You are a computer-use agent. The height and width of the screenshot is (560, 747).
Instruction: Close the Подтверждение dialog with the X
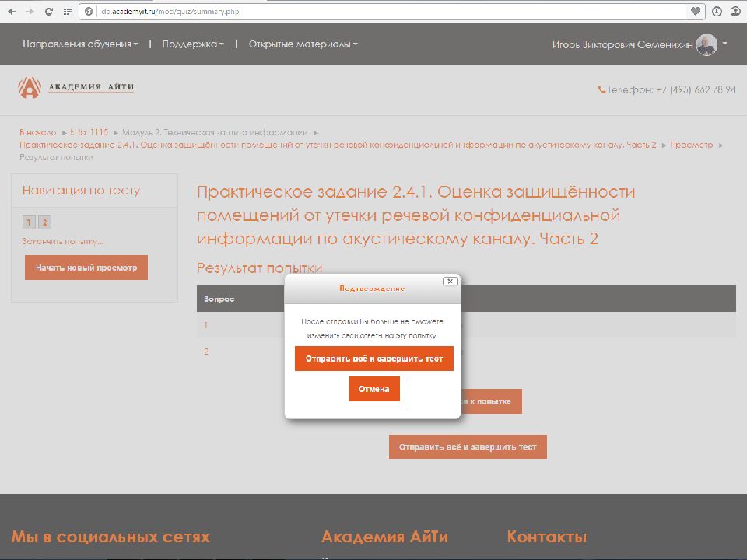pos(449,282)
